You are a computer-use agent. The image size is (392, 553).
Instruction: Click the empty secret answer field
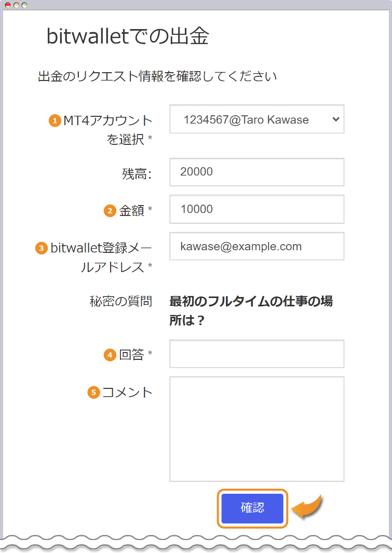click(256, 354)
